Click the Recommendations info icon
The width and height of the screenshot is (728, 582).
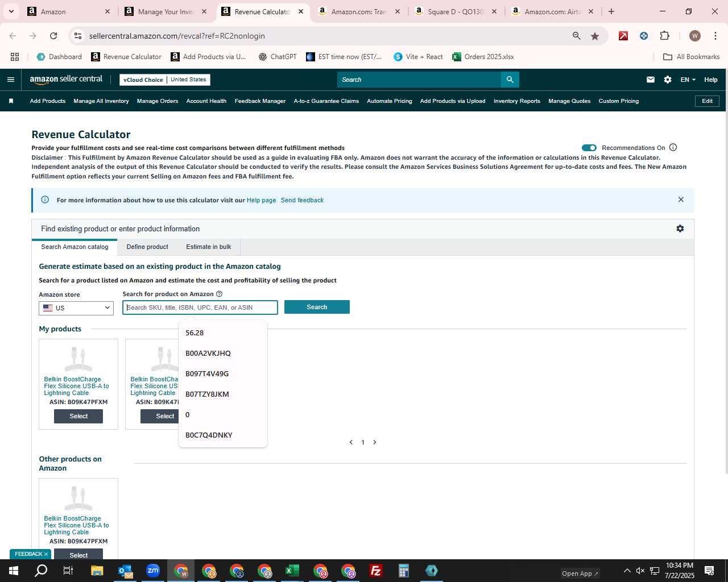(673, 148)
